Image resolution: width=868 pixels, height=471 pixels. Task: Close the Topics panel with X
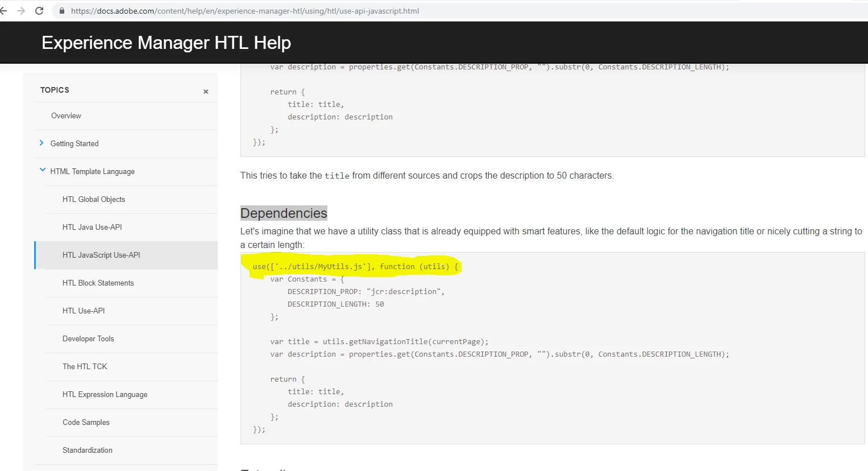[206, 92]
